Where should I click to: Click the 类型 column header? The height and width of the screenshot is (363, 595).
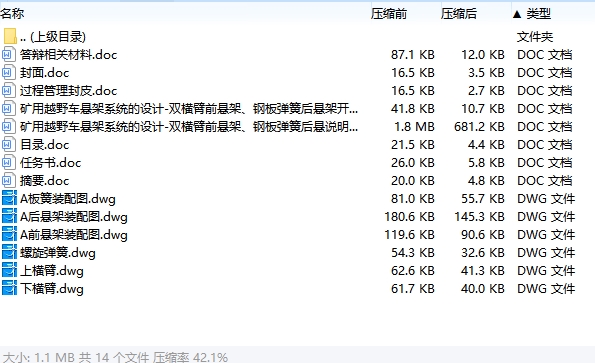click(x=538, y=14)
